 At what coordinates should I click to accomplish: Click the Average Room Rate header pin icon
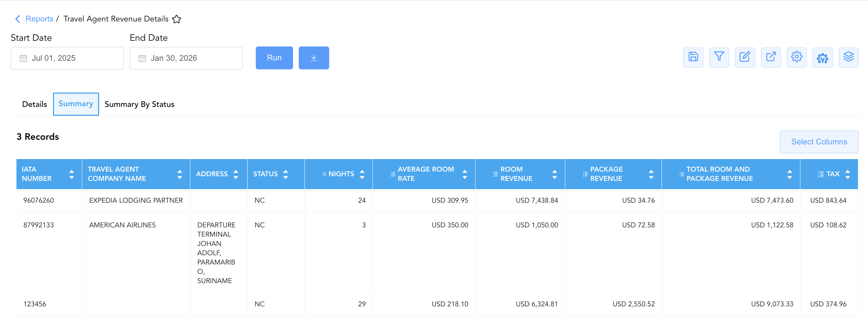tap(393, 174)
